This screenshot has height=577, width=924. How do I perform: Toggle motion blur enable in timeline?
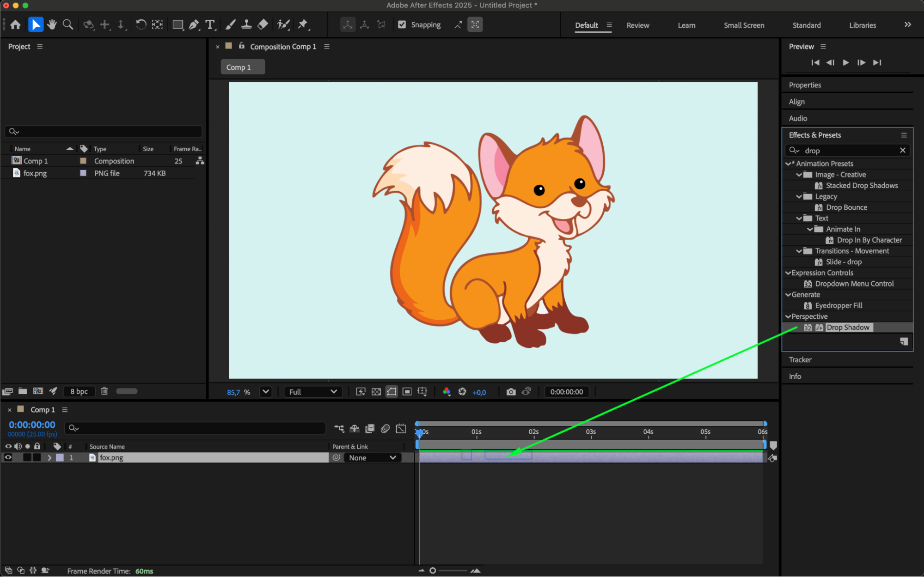pos(385,429)
